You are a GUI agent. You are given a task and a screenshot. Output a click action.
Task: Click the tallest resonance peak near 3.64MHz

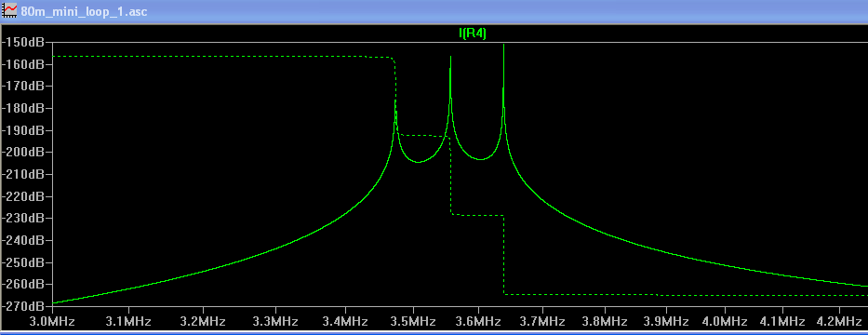(503, 46)
